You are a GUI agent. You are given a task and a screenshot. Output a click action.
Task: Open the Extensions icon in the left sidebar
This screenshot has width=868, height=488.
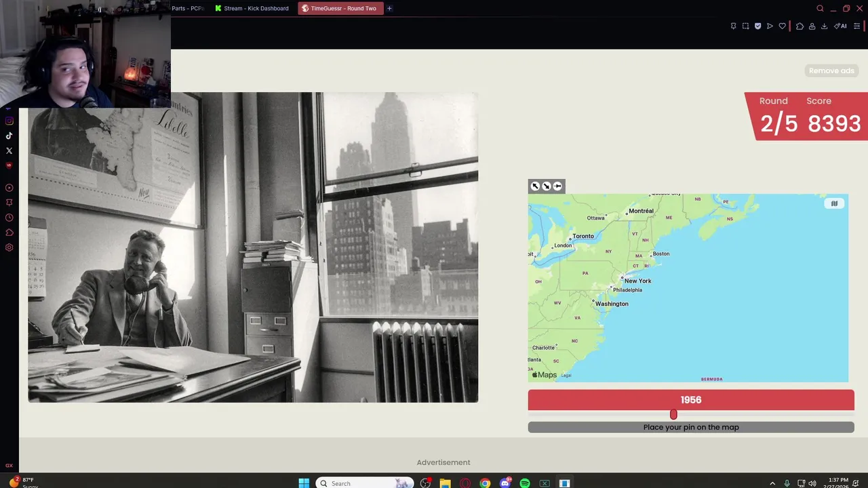tap(9, 232)
